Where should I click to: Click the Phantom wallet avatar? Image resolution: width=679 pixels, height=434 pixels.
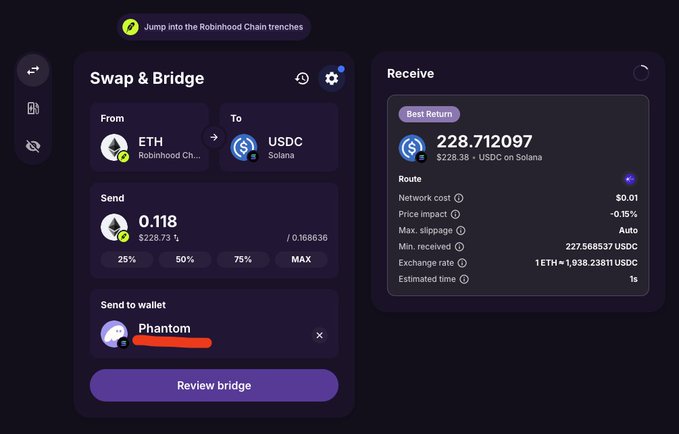(x=114, y=334)
